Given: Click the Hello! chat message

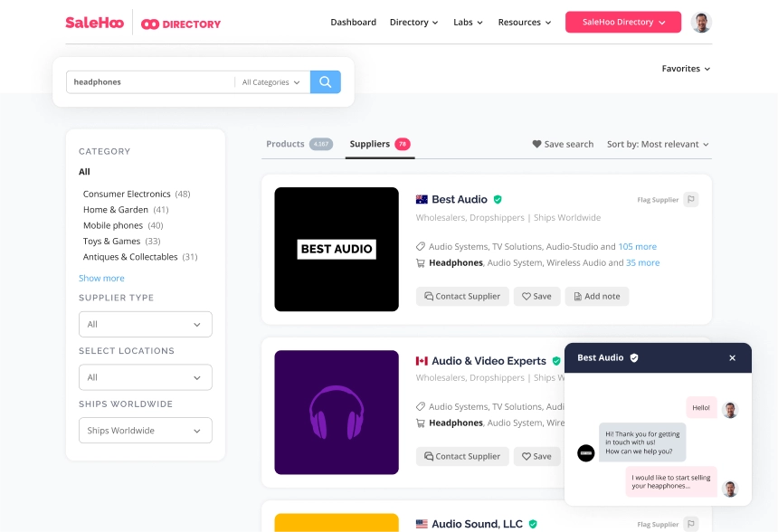Looking at the screenshot, I should pos(702,407).
